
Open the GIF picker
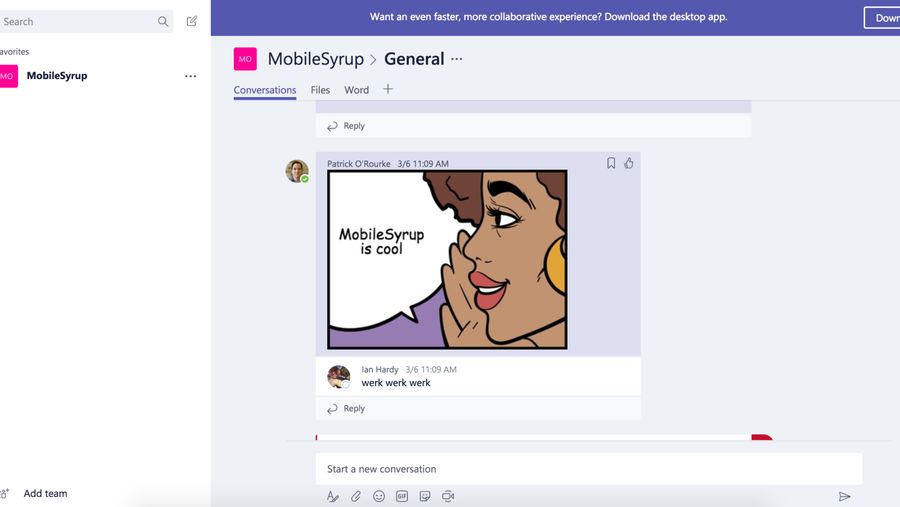(402, 496)
